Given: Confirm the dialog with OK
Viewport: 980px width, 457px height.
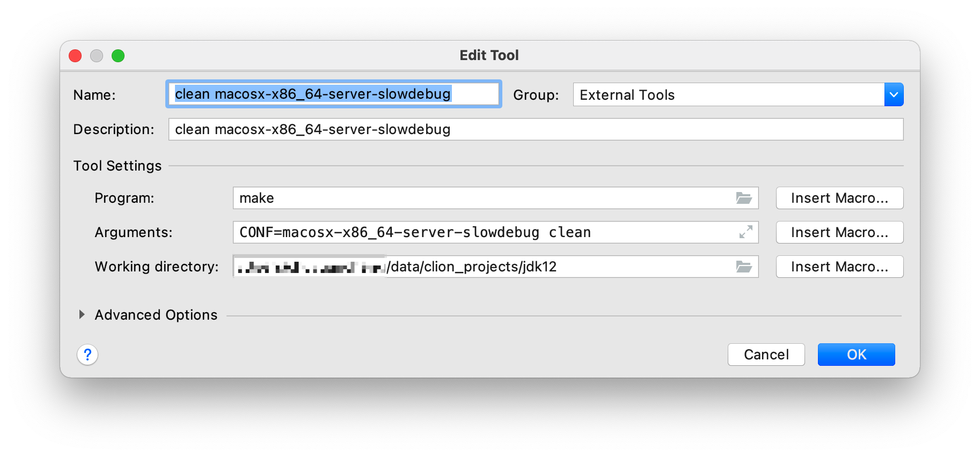Looking at the screenshot, I should (856, 355).
